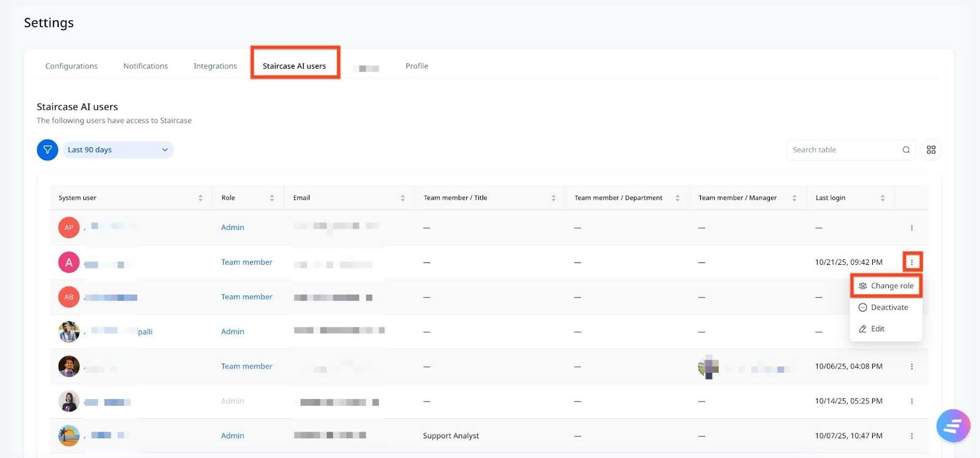Open the floating Staircase assistant button
Viewport: 980px width, 458px height.
coord(953,426)
